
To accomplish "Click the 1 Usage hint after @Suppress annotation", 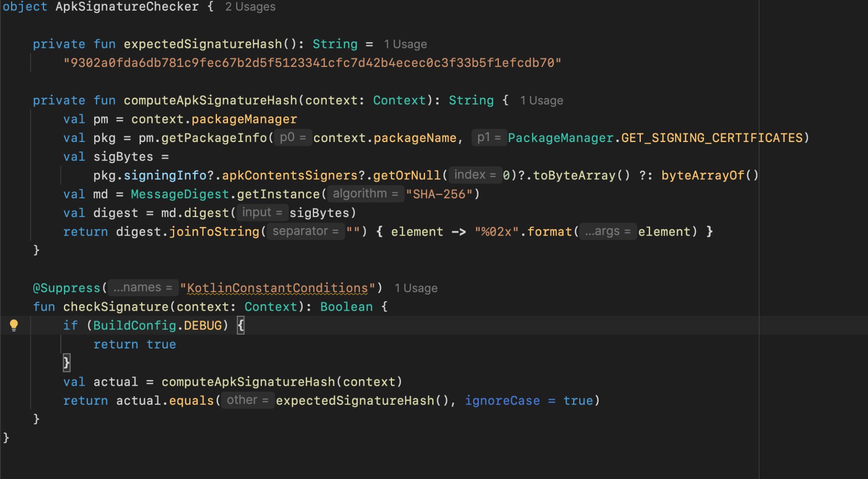I will click(416, 288).
